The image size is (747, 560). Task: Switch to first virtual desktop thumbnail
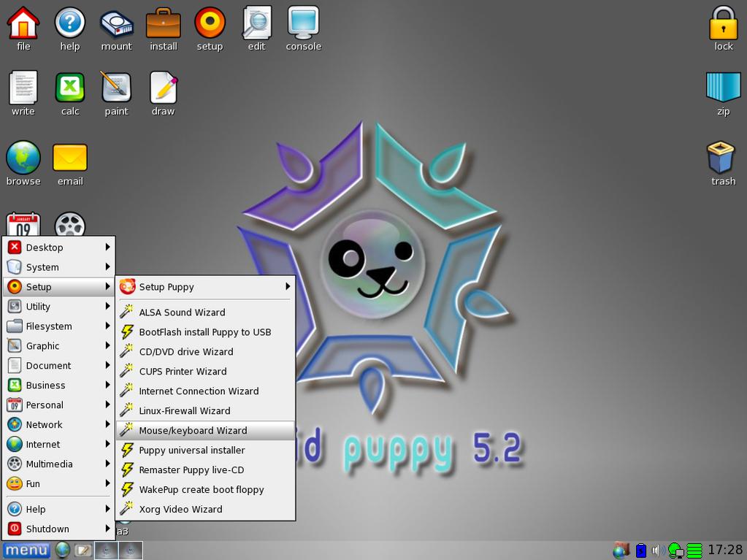click(x=106, y=551)
